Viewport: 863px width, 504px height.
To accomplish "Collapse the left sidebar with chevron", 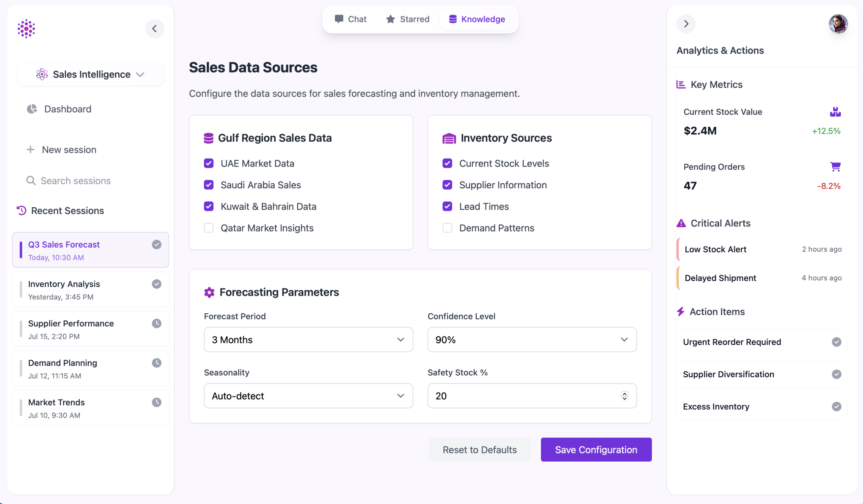I will tap(154, 28).
